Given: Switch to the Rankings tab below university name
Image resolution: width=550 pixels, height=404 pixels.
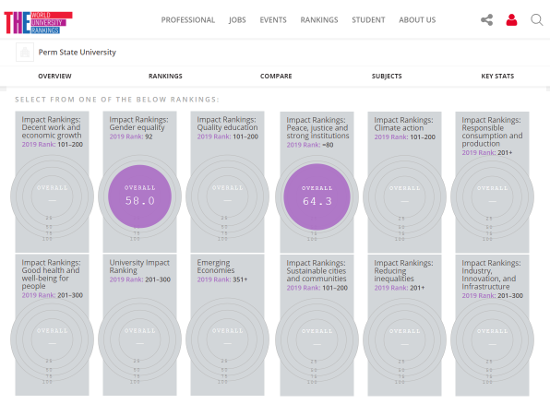Looking at the screenshot, I should (x=165, y=76).
